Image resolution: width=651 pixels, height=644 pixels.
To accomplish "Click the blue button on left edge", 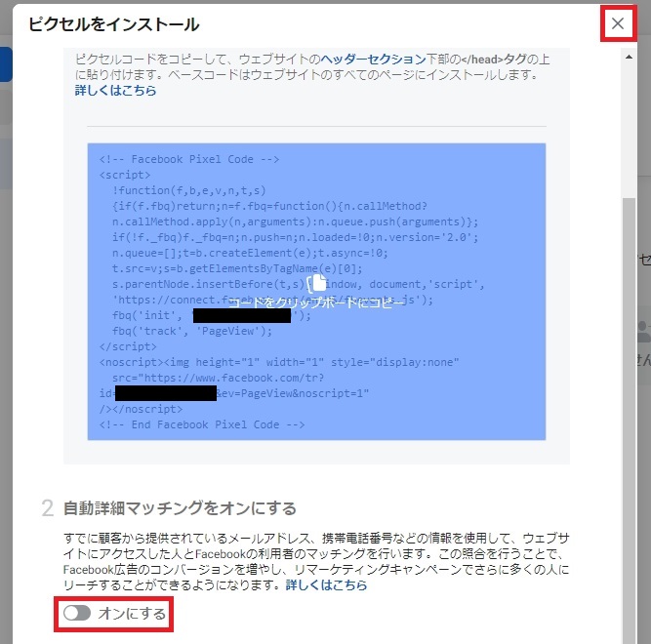I will (x=6, y=64).
